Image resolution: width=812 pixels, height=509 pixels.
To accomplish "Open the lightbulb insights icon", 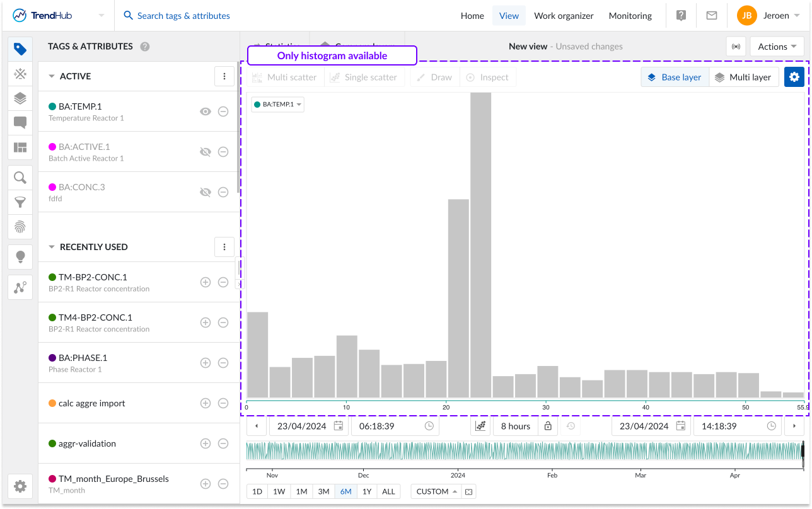I will [x=20, y=256].
